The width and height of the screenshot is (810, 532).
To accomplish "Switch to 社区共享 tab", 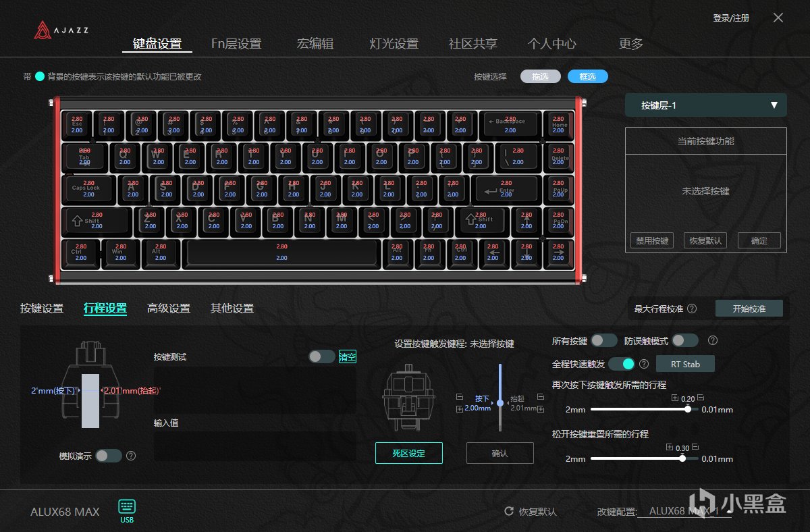I will 473,44.
